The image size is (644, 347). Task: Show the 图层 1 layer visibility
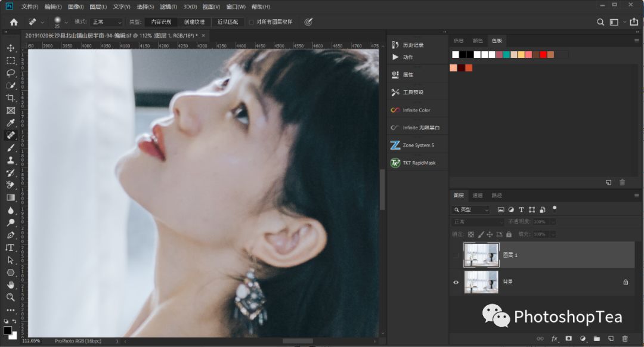[x=456, y=255]
